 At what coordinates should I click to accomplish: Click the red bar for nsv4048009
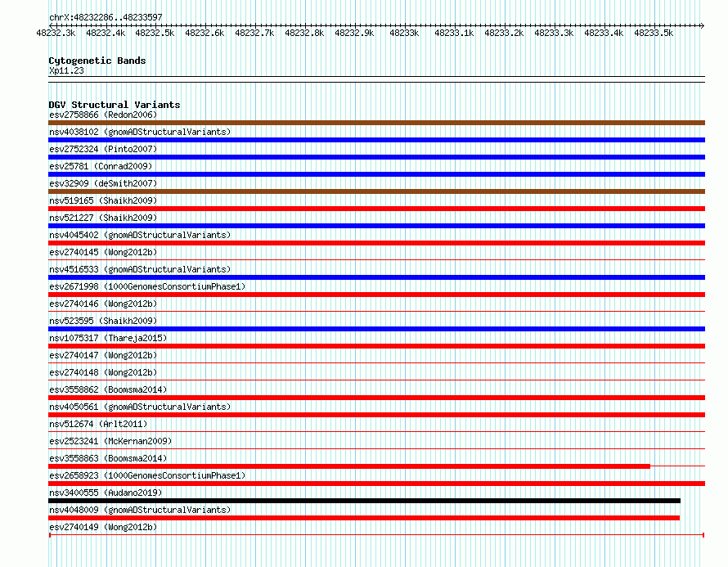pos(364,518)
